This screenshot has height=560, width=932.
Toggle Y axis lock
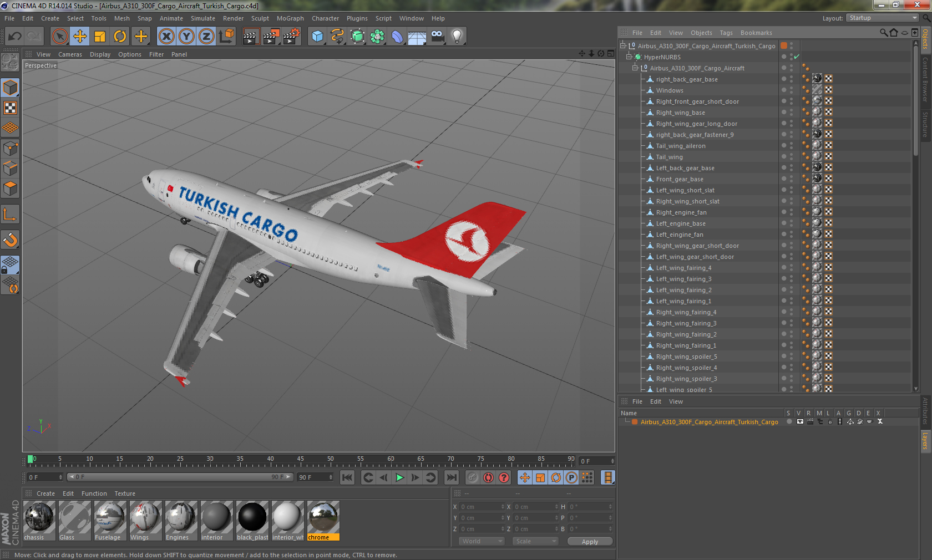[x=186, y=37]
